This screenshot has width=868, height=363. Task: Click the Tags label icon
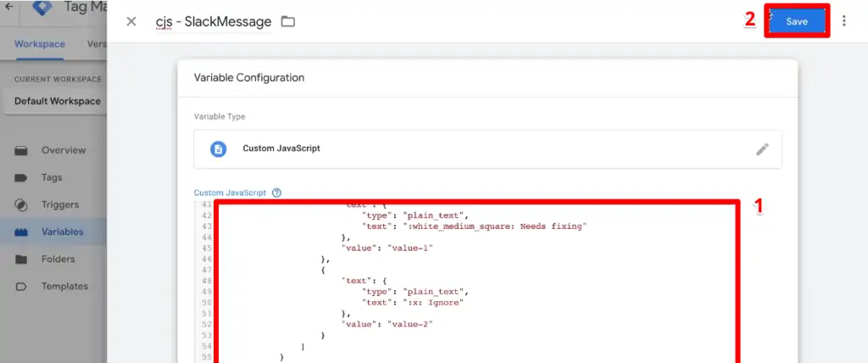click(x=21, y=178)
